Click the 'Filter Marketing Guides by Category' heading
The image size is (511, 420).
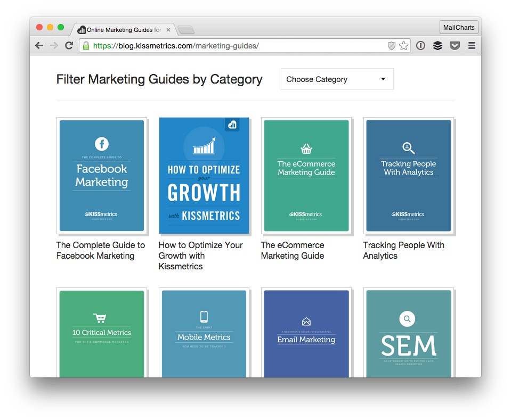click(x=159, y=79)
